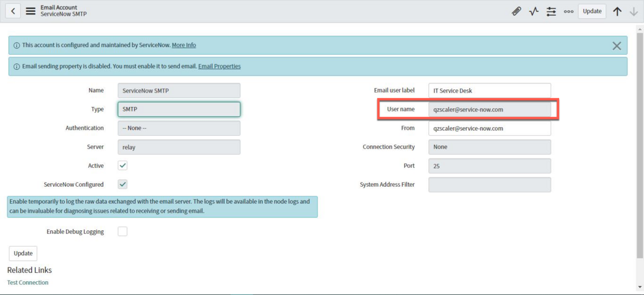Click the info icon on ServiceNow-maintained notice
The height and width of the screenshot is (295, 644).
coord(17,45)
